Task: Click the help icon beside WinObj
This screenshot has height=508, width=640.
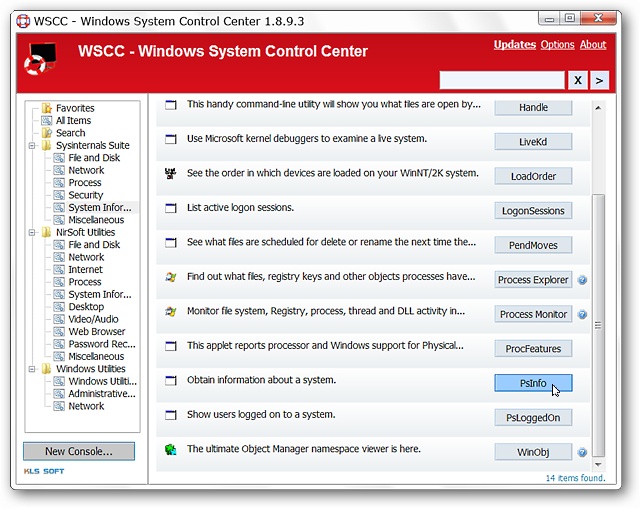Action: (582, 453)
